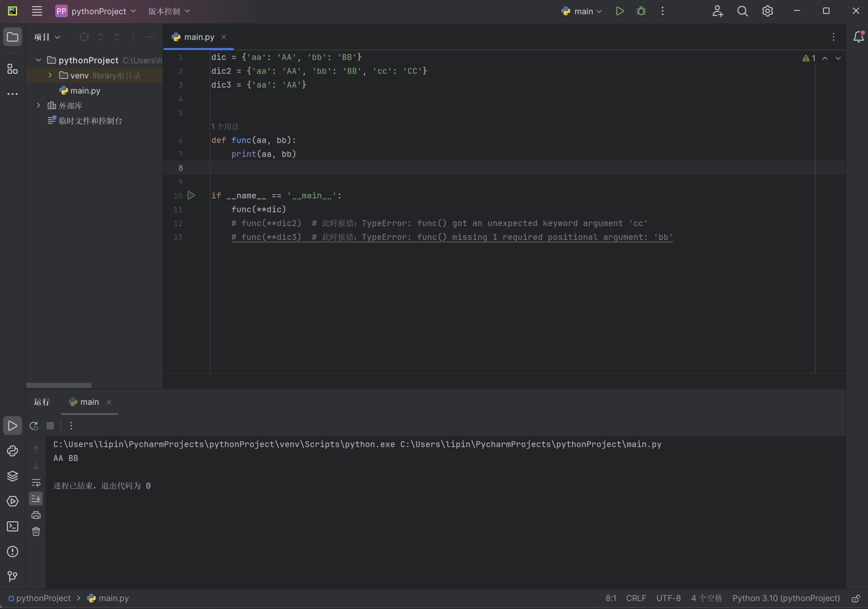Select the 运行 run menu item
Viewport: 868px width, 609px height.
[x=42, y=402]
